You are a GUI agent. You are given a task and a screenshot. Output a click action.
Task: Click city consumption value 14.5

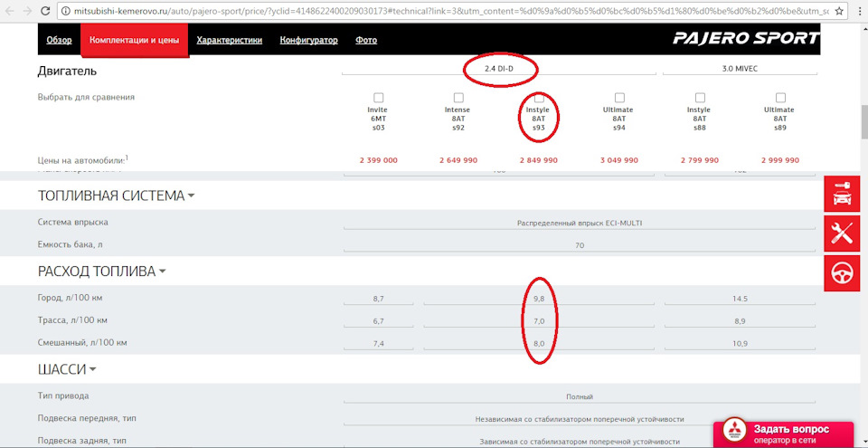point(740,299)
